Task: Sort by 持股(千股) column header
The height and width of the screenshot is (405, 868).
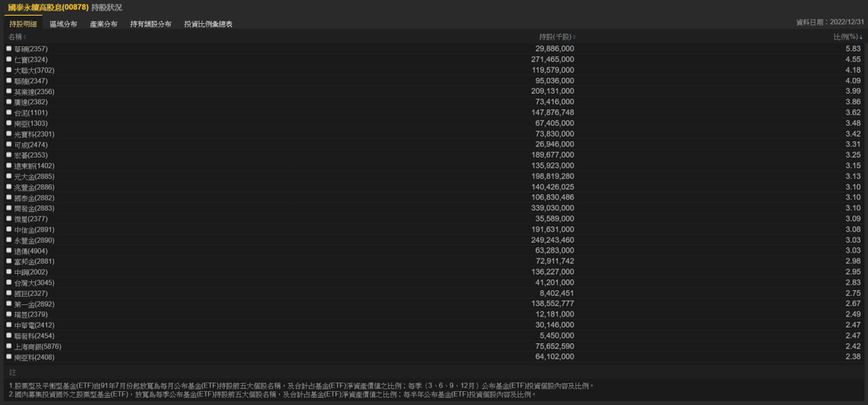Action: tap(557, 37)
